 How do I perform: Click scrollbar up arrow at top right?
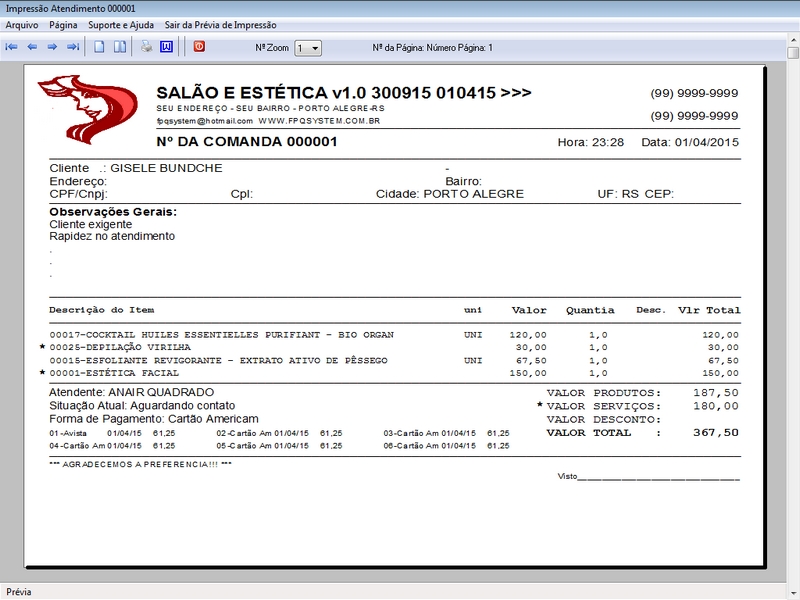pyautogui.click(x=793, y=52)
